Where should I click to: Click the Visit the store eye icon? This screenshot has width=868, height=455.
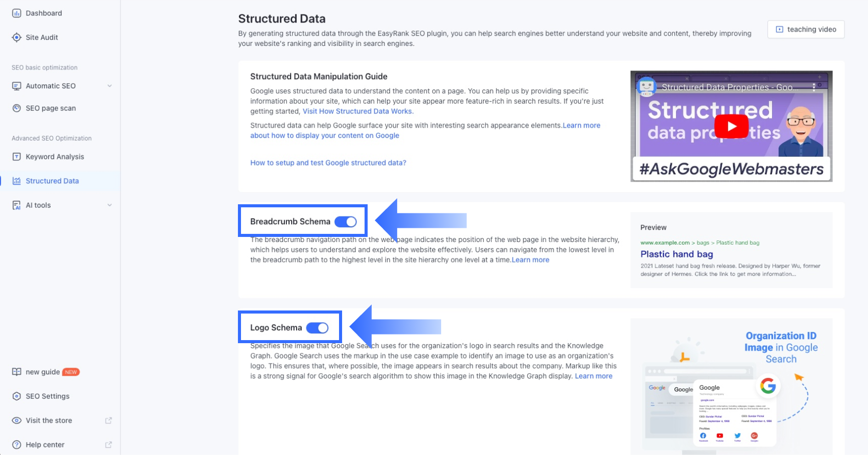pos(16,421)
